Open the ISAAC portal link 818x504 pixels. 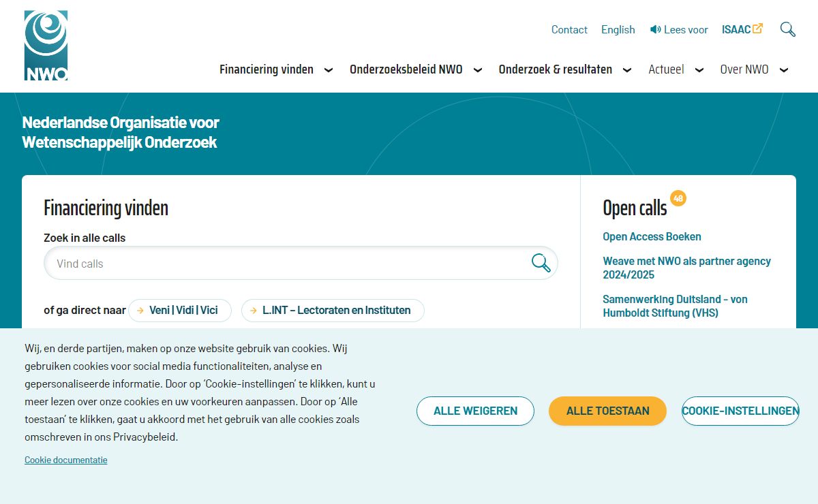tap(742, 29)
